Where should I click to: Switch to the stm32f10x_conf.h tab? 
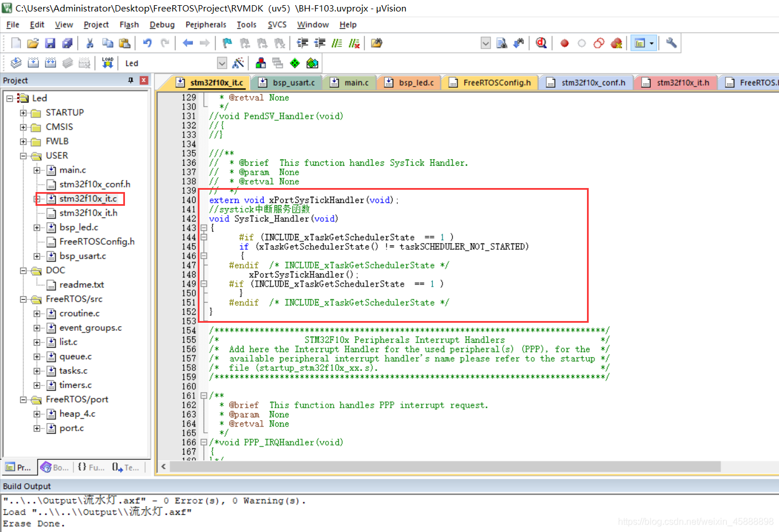(587, 83)
